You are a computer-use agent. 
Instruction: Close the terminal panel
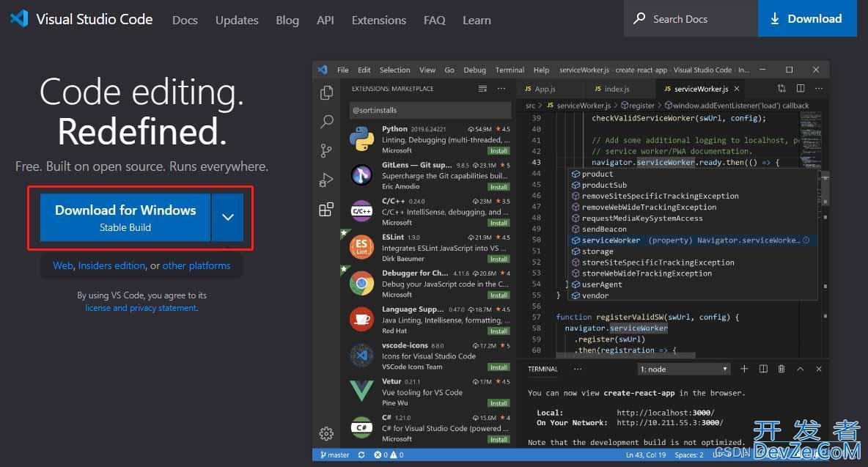tap(819, 369)
